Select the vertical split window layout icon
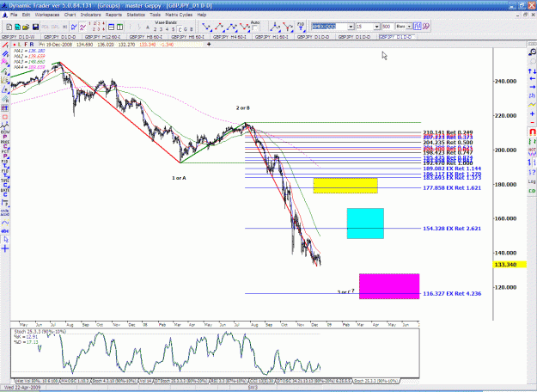This screenshot has width=537, height=392. tap(120, 27)
